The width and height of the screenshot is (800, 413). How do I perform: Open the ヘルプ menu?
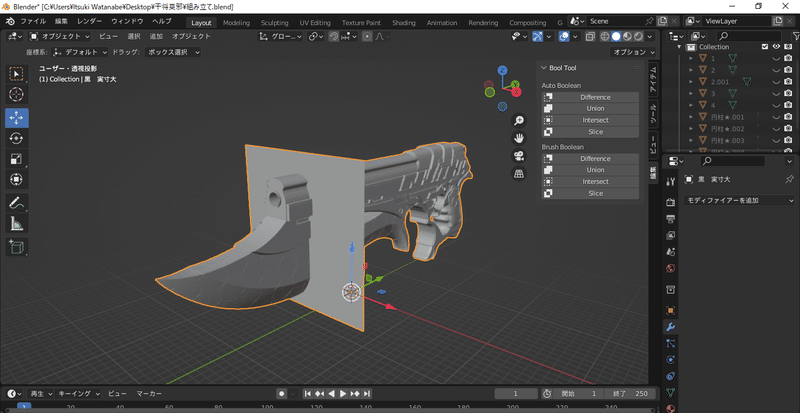pos(162,21)
